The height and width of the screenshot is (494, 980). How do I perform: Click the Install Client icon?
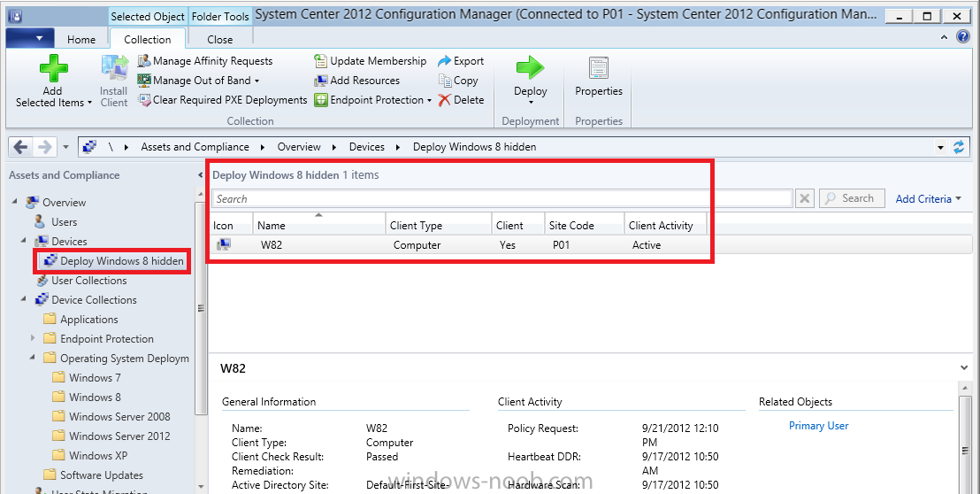click(115, 67)
